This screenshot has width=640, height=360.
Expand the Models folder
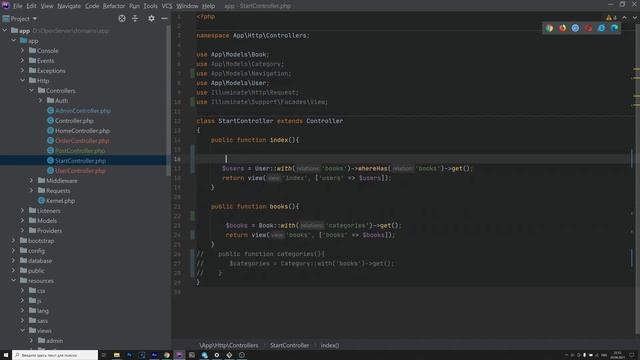pyautogui.click(x=22, y=220)
